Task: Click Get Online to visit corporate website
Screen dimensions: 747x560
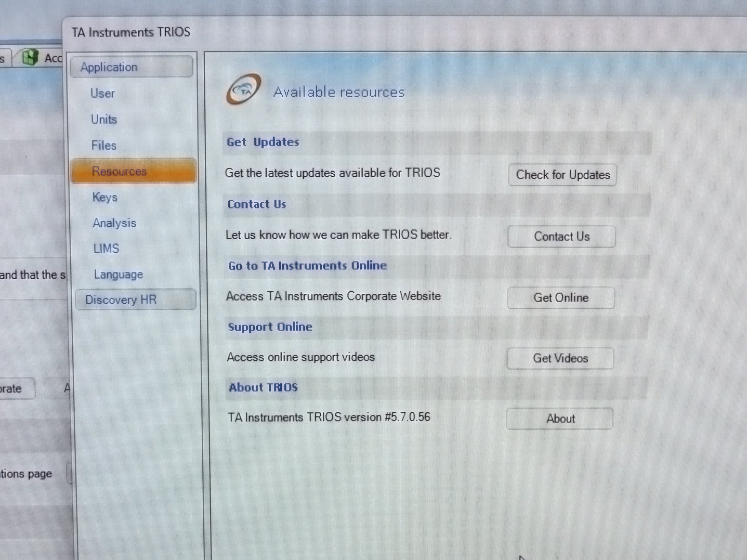Action: [561, 297]
